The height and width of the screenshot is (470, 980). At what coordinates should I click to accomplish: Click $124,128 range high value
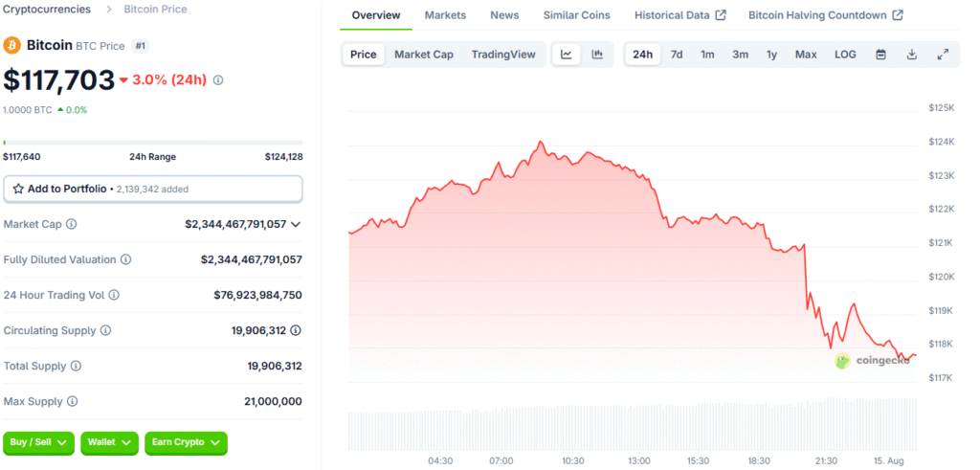283,157
